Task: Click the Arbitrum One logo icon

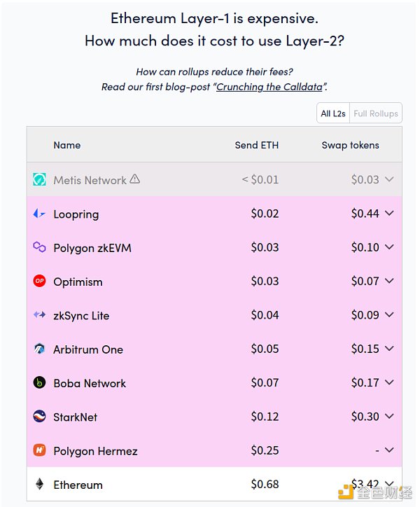Action: coord(39,349)
